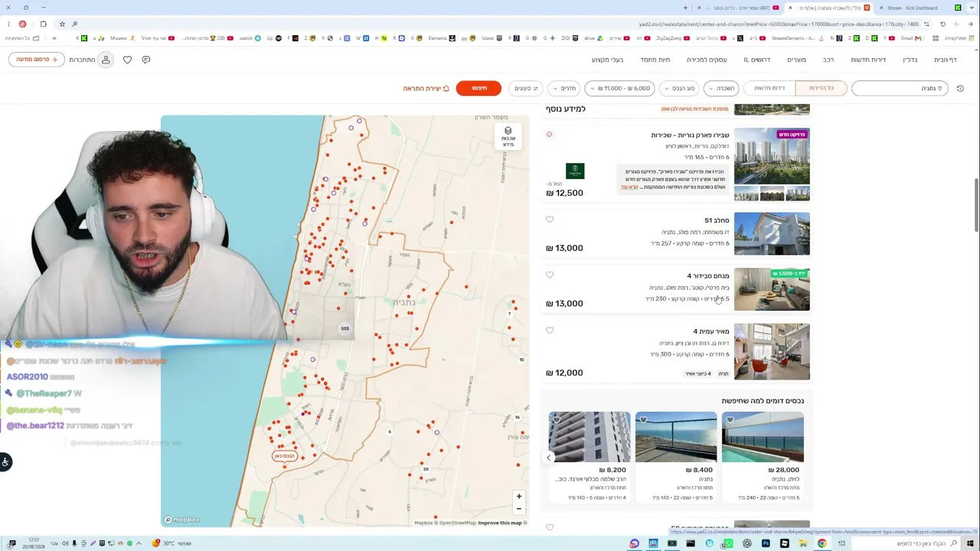The height and width of the screenshot is (551, 980).
Task: Toggle favorite on the ₪28,000 similar property
Action: (x=730, y=419)
